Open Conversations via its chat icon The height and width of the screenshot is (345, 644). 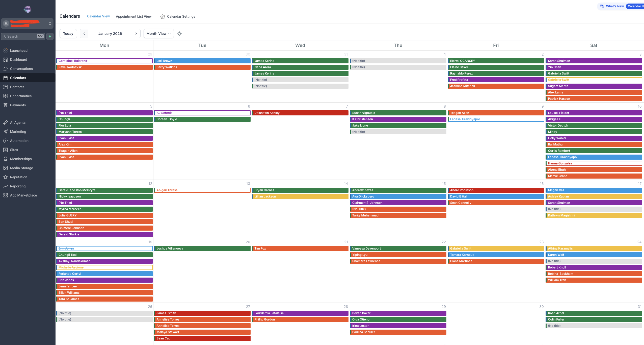click(6, 69)
